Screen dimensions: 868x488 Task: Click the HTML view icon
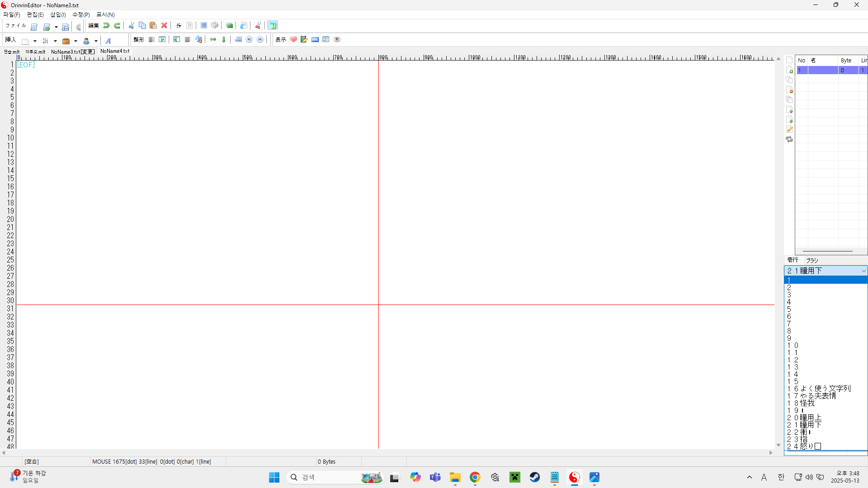[315, 40]
